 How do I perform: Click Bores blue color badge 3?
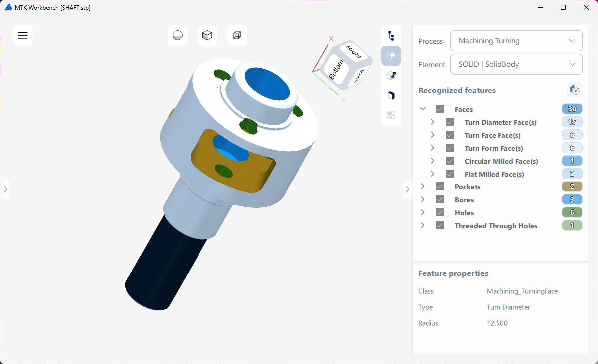572,200
